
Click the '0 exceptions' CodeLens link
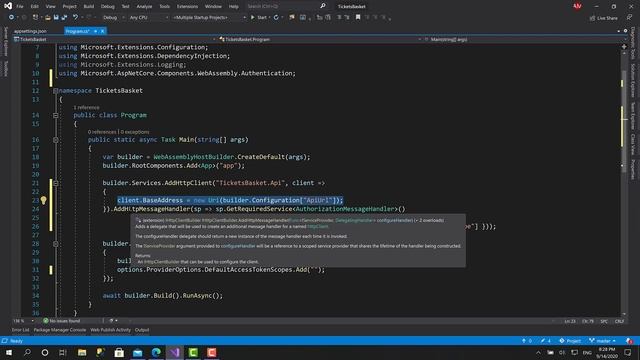[x=135, y=132]
